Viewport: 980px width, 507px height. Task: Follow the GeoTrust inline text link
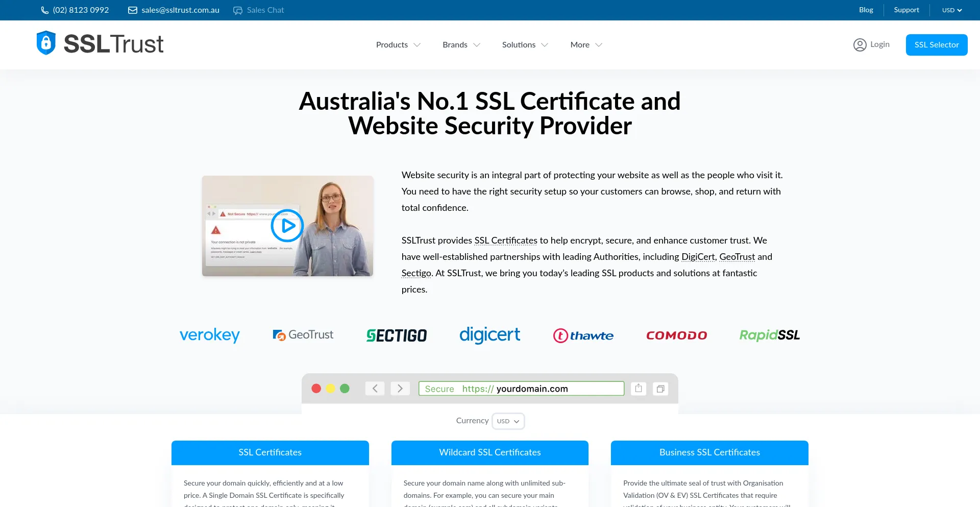pos(737,257)
